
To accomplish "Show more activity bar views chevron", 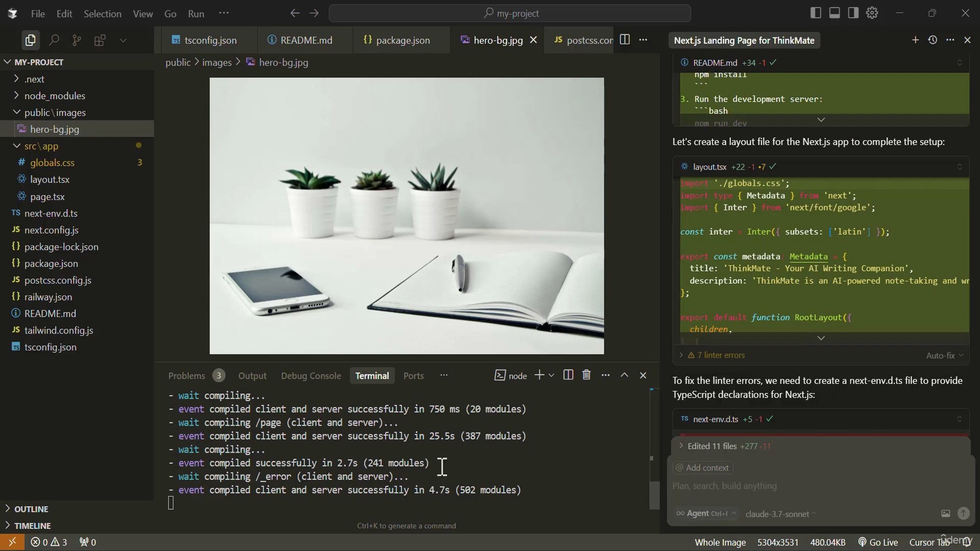I will [x=123, y=40].
